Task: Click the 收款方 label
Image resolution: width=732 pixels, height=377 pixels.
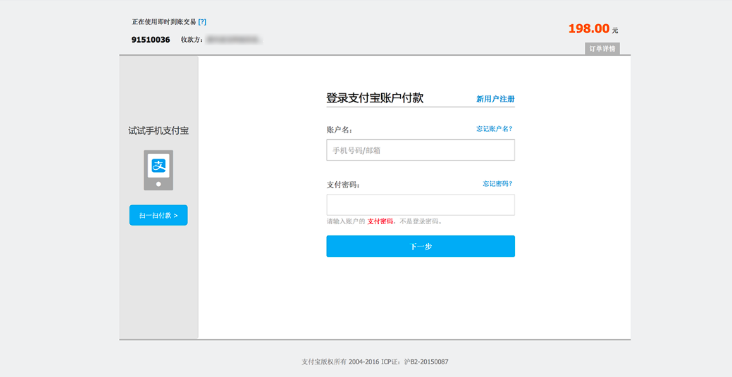Action: [x=192, y=40]
